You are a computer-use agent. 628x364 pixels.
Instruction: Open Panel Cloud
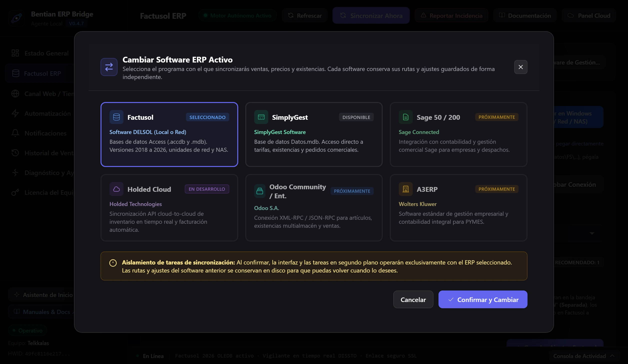[x=588, y=15]
